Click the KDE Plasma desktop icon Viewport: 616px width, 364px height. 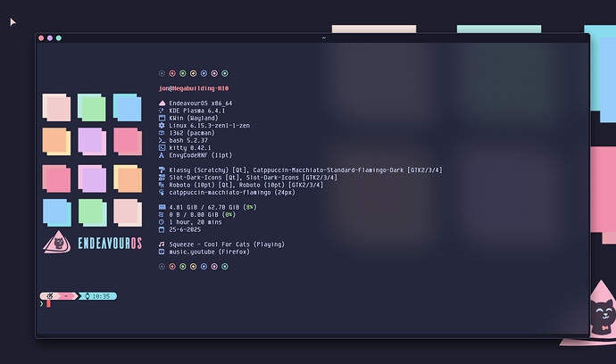point(162,111)
